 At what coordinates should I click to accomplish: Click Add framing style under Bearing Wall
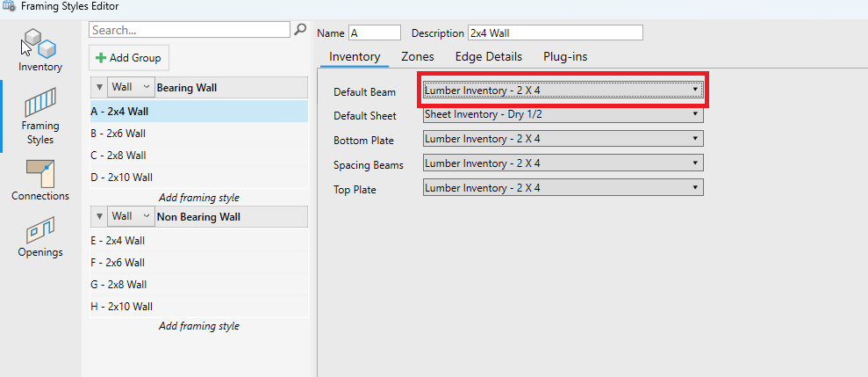(198, 198)
